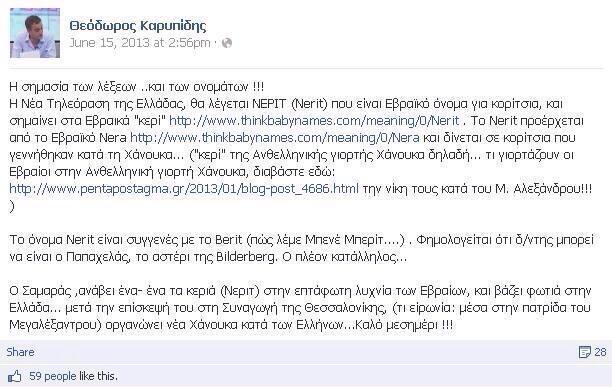Click the Share link under the post
Image resolution: width=612 pixels, height=388 pixels.
(x=20, y=352)
